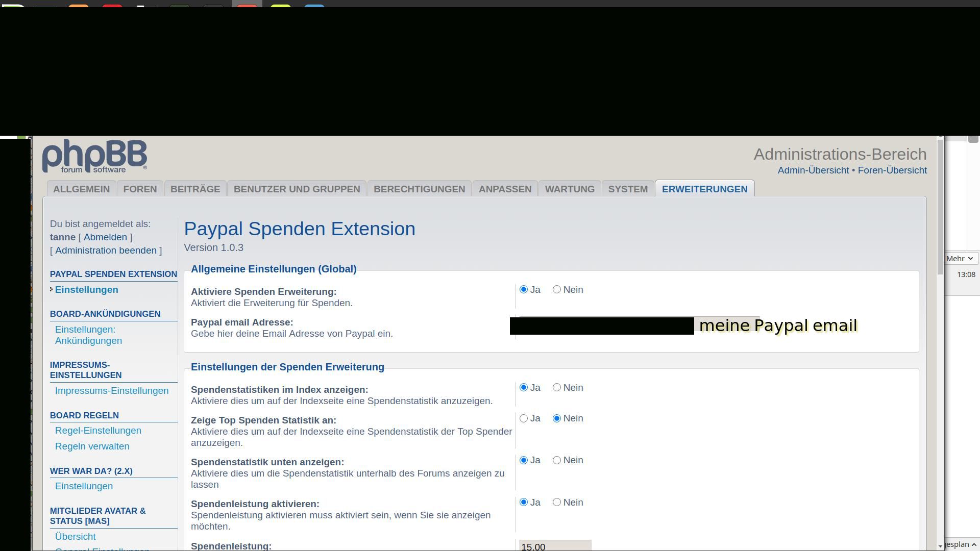Open the WARTUNG tab
Viewport: 980px width, 551px height.
click(570, 189)
